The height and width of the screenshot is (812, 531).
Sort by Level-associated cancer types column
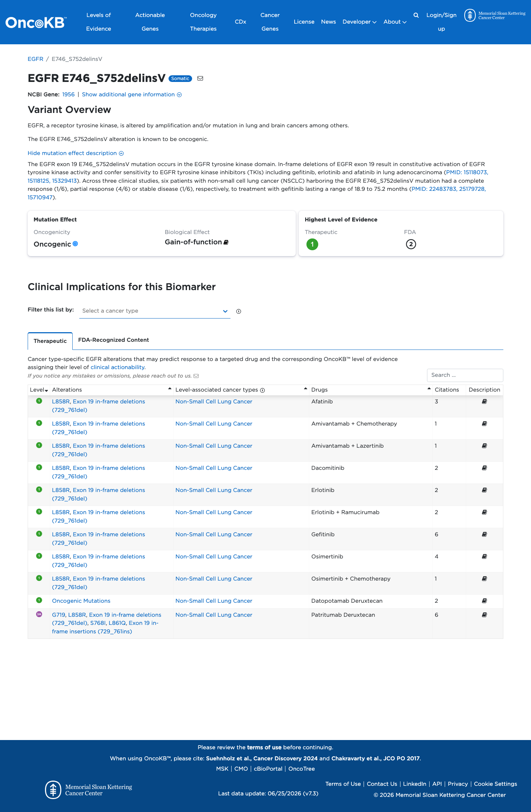tap(241, 390)
